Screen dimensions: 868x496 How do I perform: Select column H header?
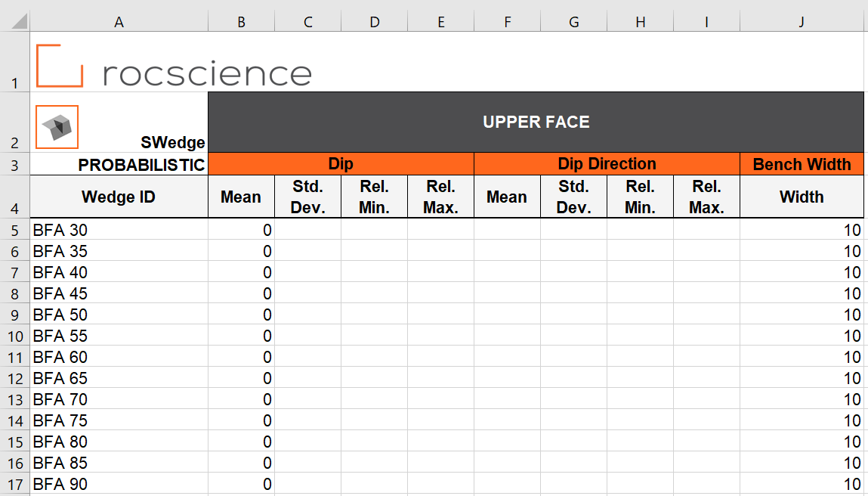click(x=640, y=22)
